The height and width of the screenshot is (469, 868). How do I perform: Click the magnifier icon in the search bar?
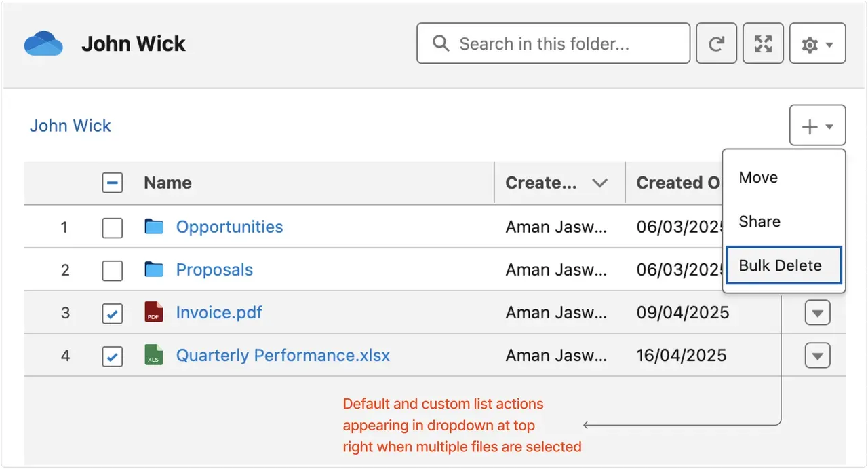(439, 43)
